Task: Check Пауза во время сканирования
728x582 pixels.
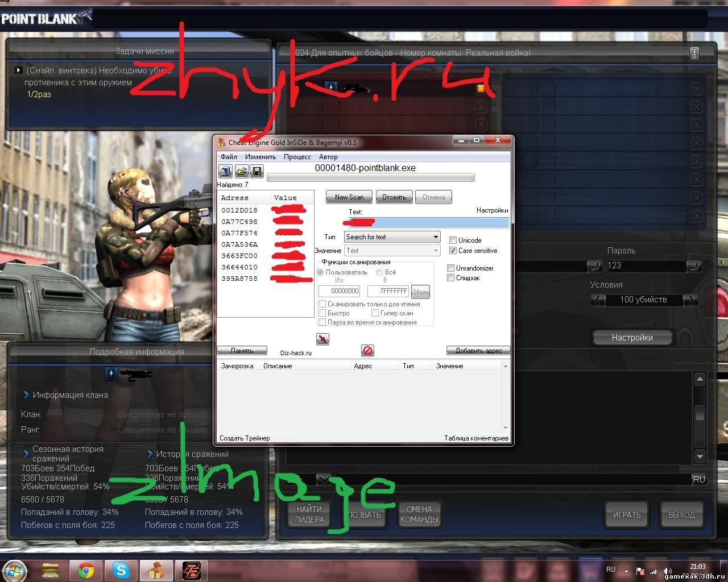Action: coord(322,322)
